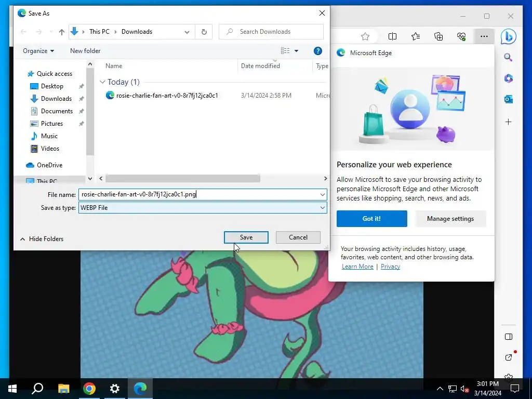Open the Save as type WEBP File dropdown

[203, 208]
